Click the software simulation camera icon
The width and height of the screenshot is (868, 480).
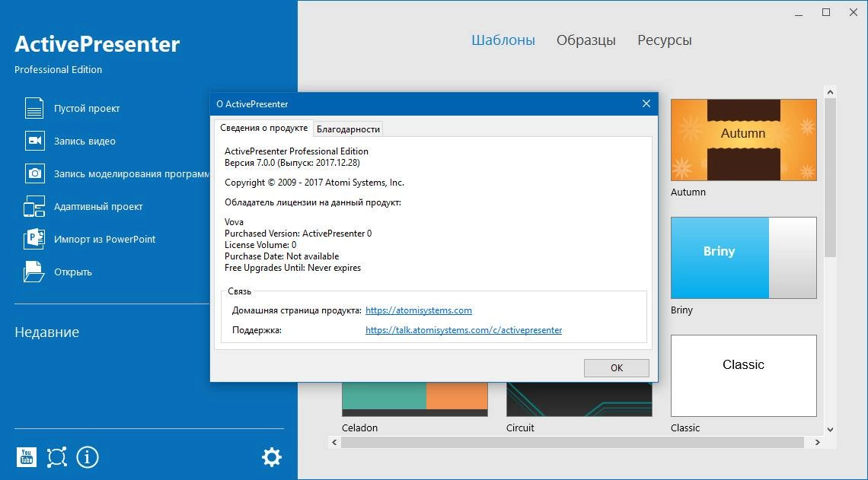(34, 173)
